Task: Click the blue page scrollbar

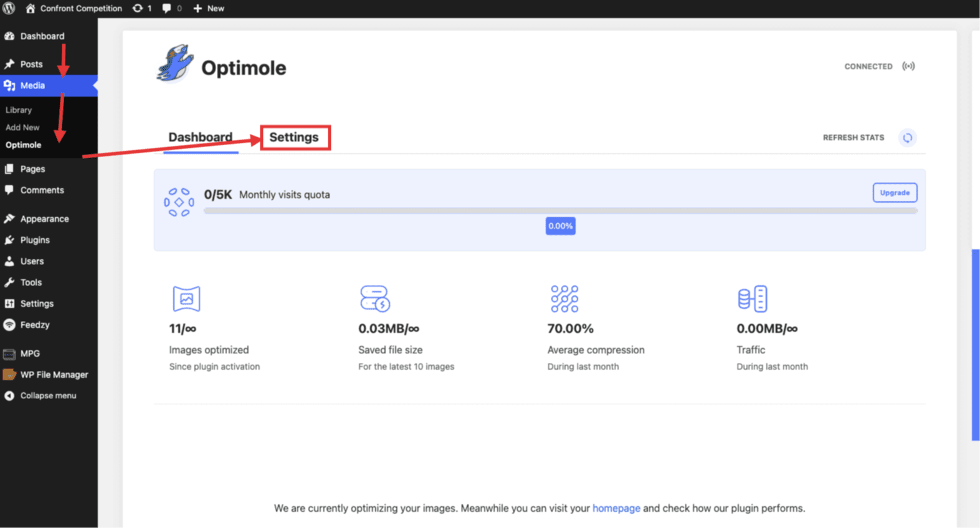Action: click(x=975, y=344)
